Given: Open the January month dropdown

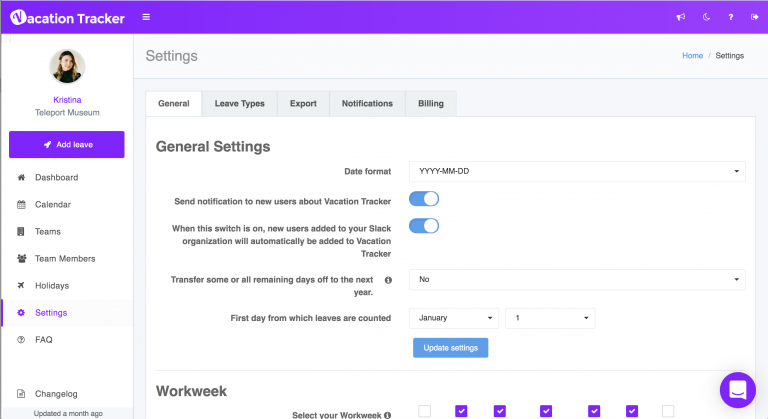Looking at the screenshot, I should [x=454, y=318].
